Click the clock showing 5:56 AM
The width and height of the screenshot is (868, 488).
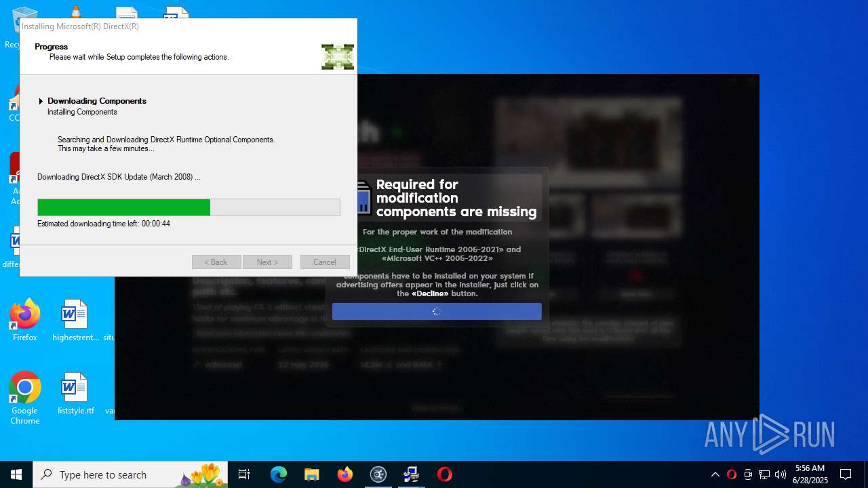811,474
